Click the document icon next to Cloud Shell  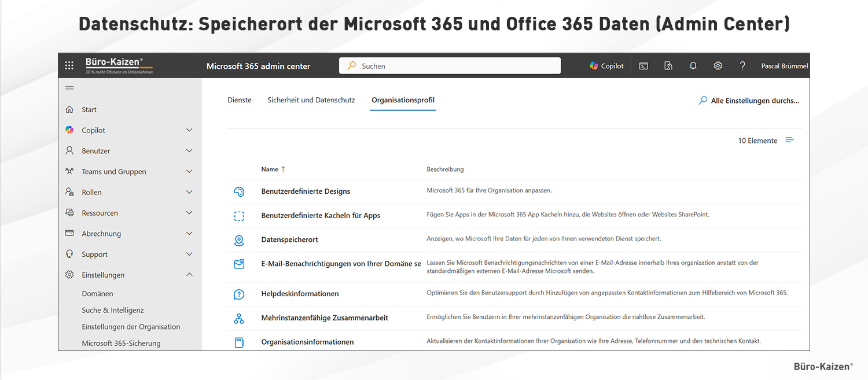(x=668, y=66)
